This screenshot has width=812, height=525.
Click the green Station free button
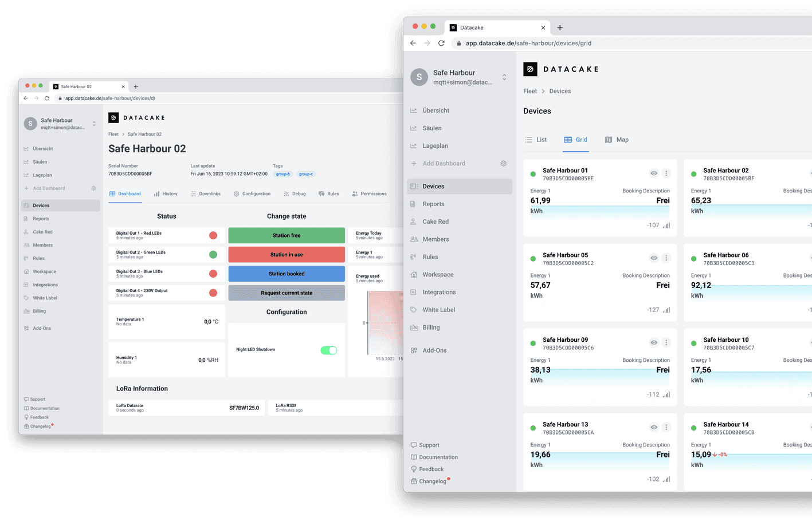[287, 235]
